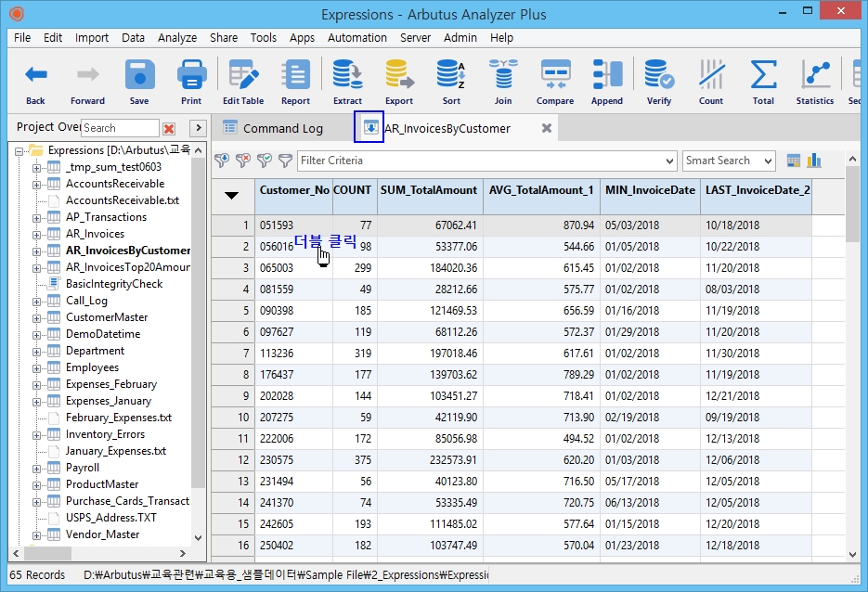Click the funnel icon with red X
This screenshot has width=868, height=592.
click(243, 161)
